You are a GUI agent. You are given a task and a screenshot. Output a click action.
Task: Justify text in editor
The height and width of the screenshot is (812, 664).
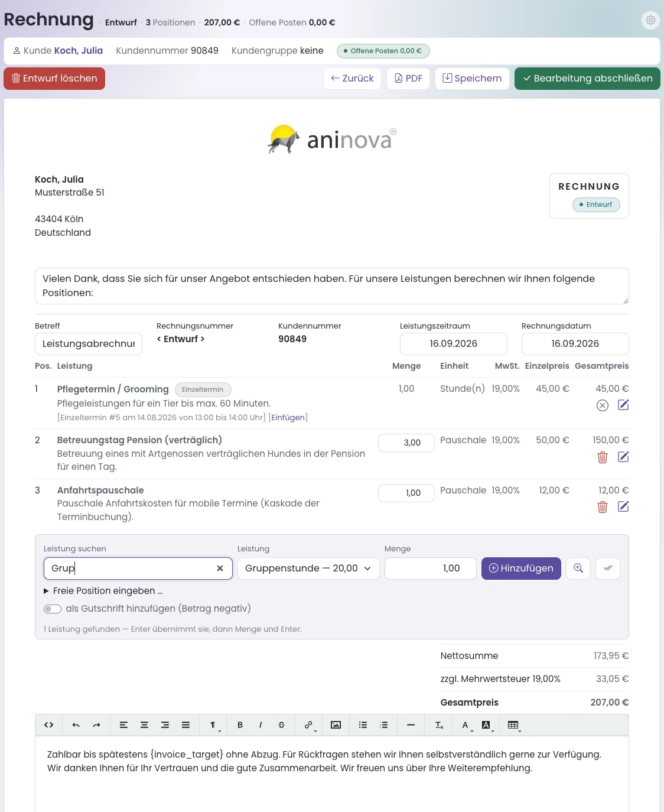pyautogui.click(x=185, y=725)
